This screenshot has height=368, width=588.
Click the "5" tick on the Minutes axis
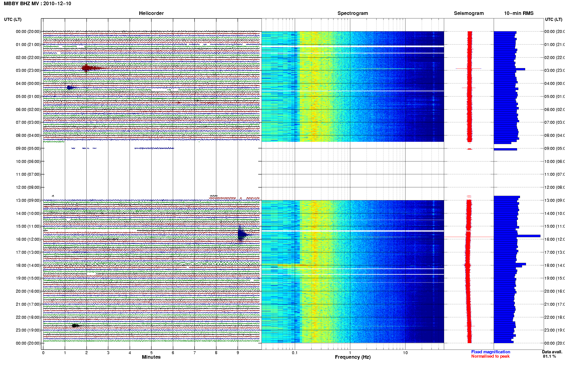click(x=151, y=353)
